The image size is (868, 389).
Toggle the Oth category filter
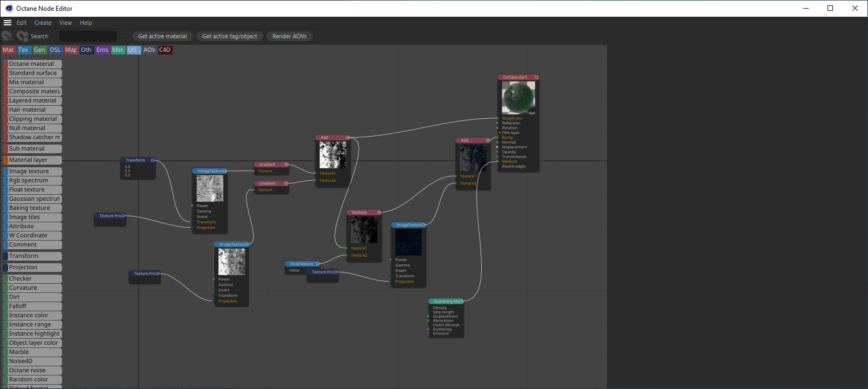[x=86, y=50]
